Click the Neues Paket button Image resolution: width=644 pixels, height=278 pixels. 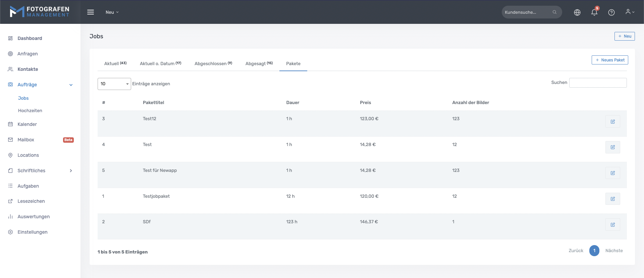pos(609,60)
